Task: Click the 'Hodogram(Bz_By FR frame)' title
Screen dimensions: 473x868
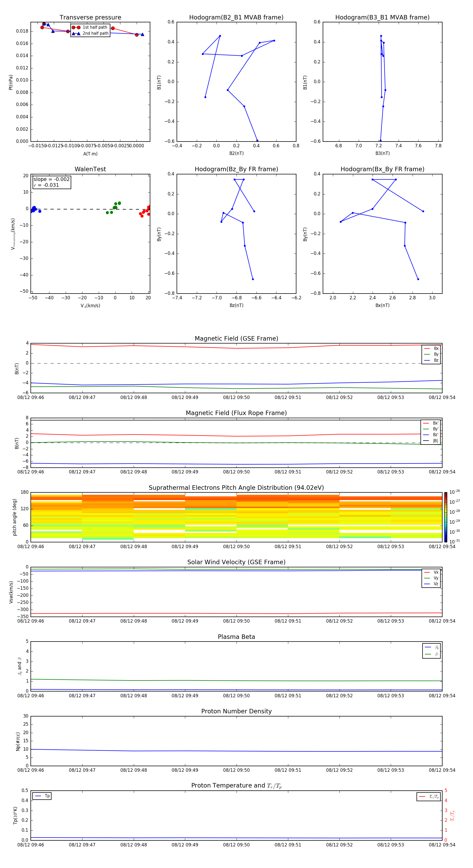Action: (x=236, y=169)
